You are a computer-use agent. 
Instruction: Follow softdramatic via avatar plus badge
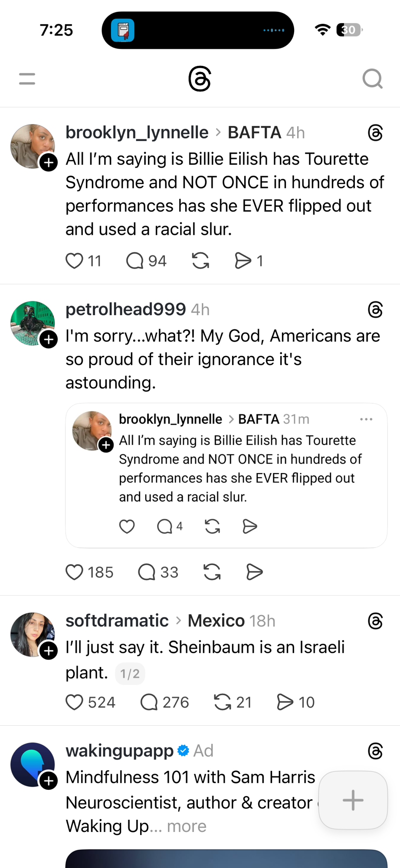pos(49,651)
